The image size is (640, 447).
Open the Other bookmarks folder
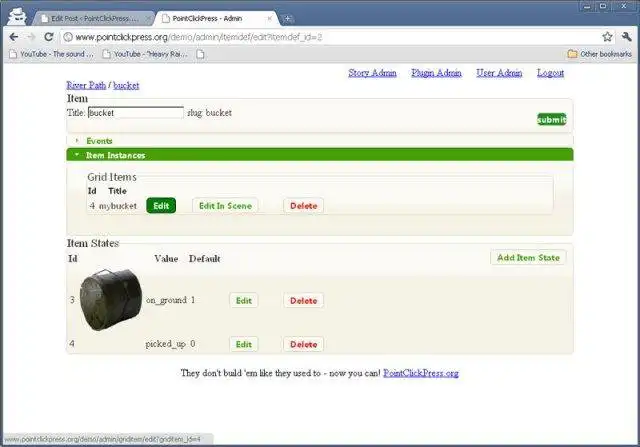[x=600, y=54]
